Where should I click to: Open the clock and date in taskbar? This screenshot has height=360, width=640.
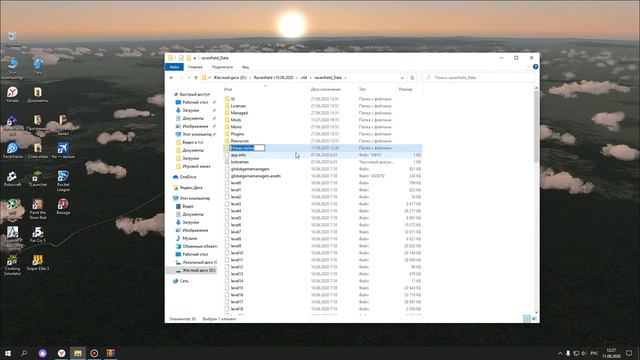coord(611,353)
